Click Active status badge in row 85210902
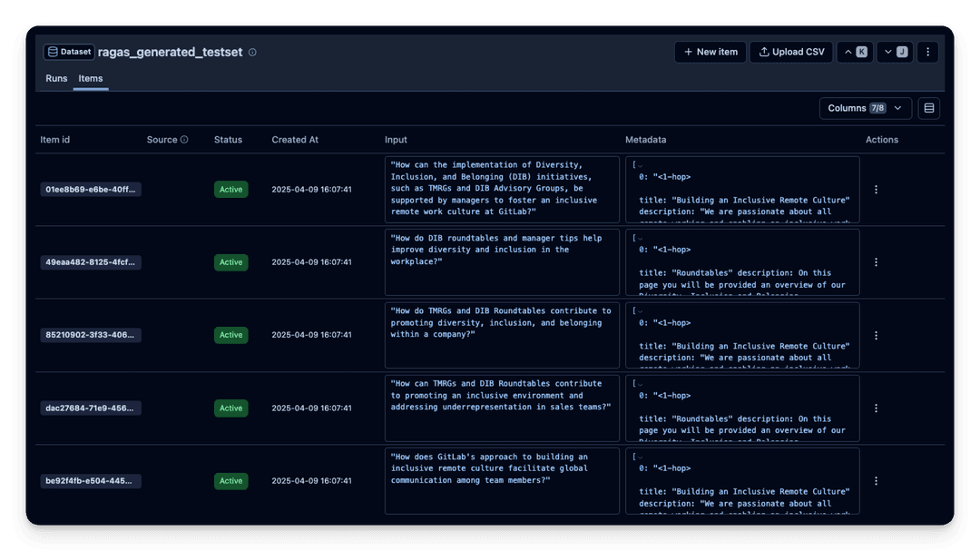This screenshot has height=551, width=980. (x=230, y=335)
